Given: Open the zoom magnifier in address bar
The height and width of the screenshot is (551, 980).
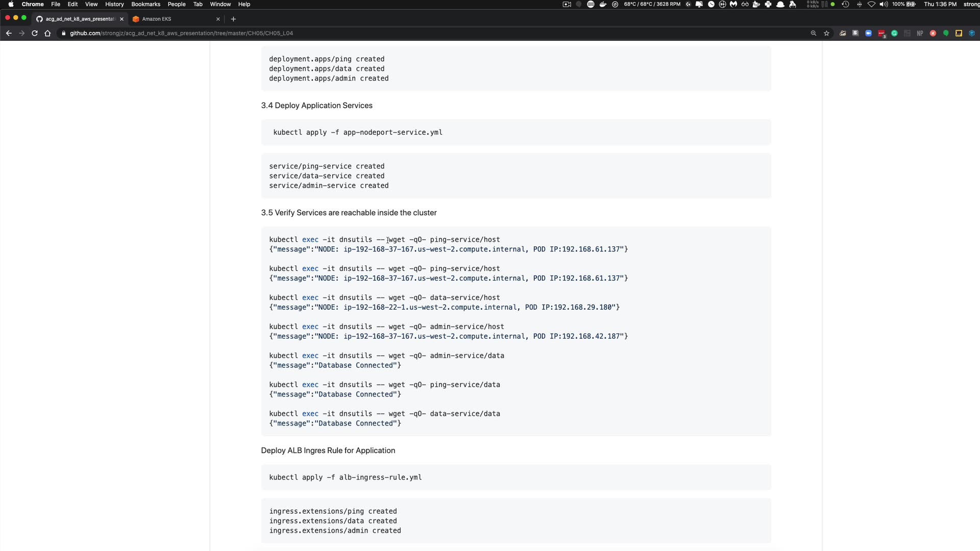Looking at the screenshot, I should (x=814, y=33).
